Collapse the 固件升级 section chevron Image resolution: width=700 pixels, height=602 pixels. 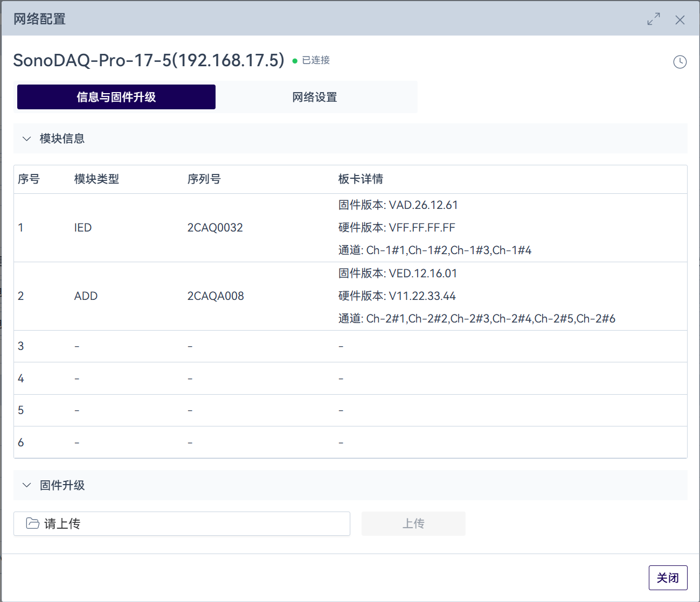pos(26,485)
